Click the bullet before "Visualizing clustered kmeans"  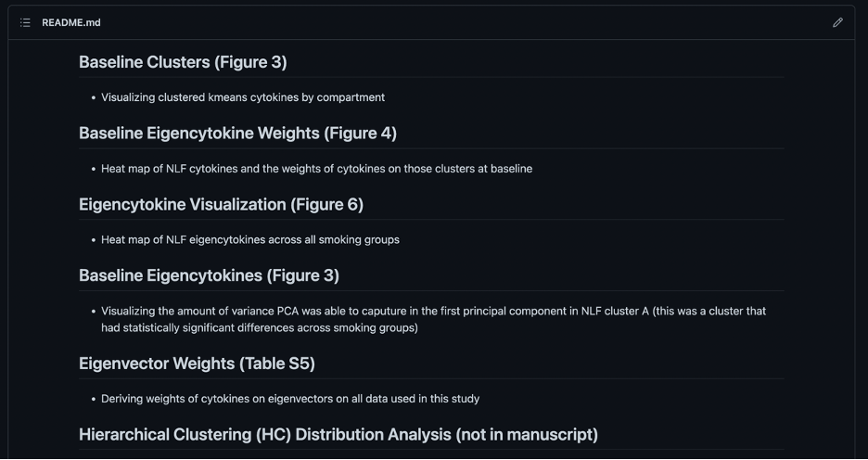tap(94, 97)
